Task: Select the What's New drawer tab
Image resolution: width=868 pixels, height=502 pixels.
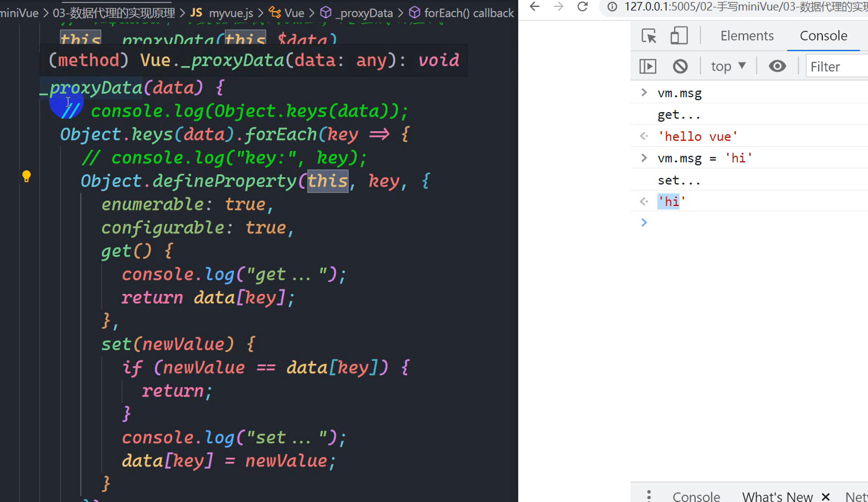Action: tap(777, 496)
